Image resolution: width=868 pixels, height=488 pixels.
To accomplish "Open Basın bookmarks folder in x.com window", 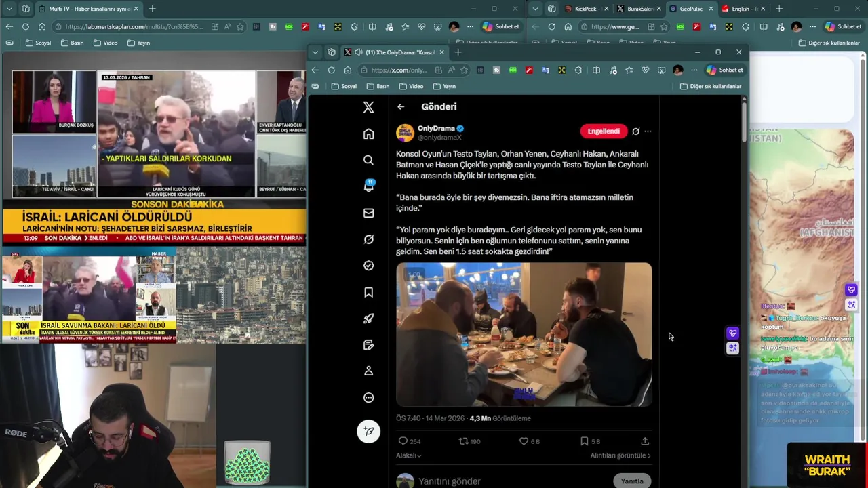I will pyautogui.click(x=378, y=87).
